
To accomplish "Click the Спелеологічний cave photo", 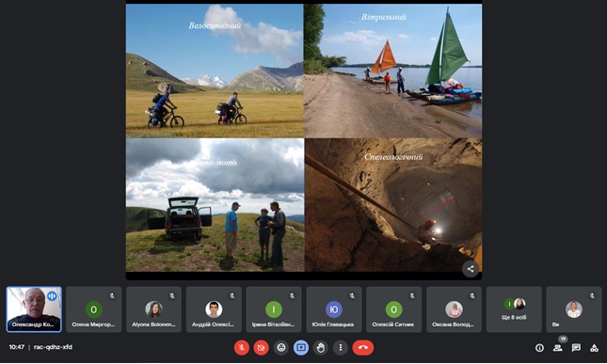I will (393, 205).
